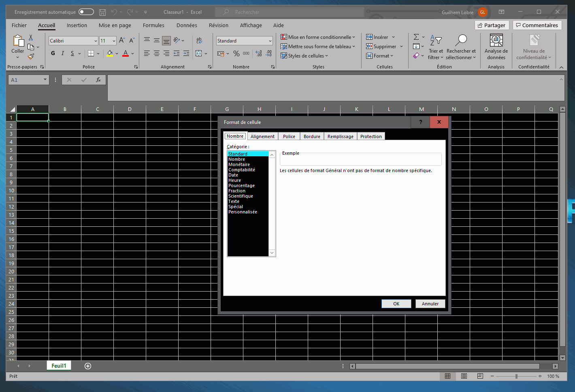This screenshot has height=392, width=575.
Task: Click the center align text icon
Action: coord(157,53)
